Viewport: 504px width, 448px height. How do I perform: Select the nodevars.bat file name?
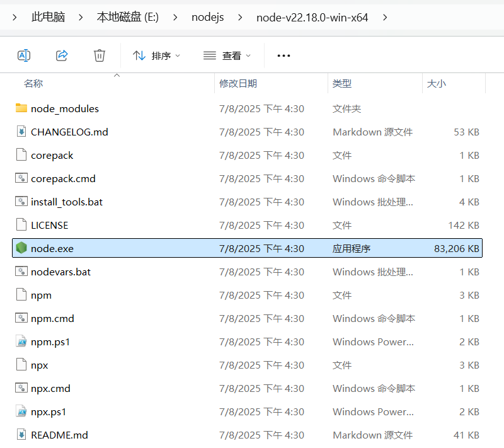coord(60,272)
